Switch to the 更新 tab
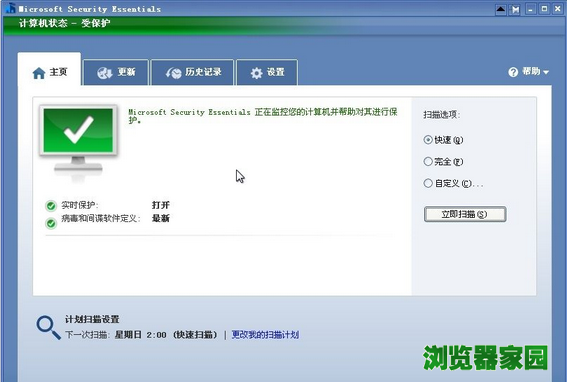Screen dimensions: 567x382 pos(116,72)
